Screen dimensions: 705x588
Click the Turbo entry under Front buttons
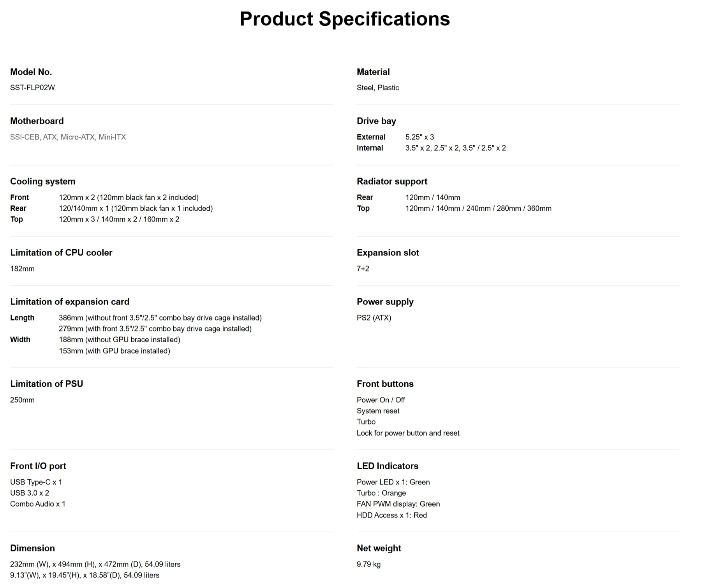pyautogui.click(x=366, y=422)
